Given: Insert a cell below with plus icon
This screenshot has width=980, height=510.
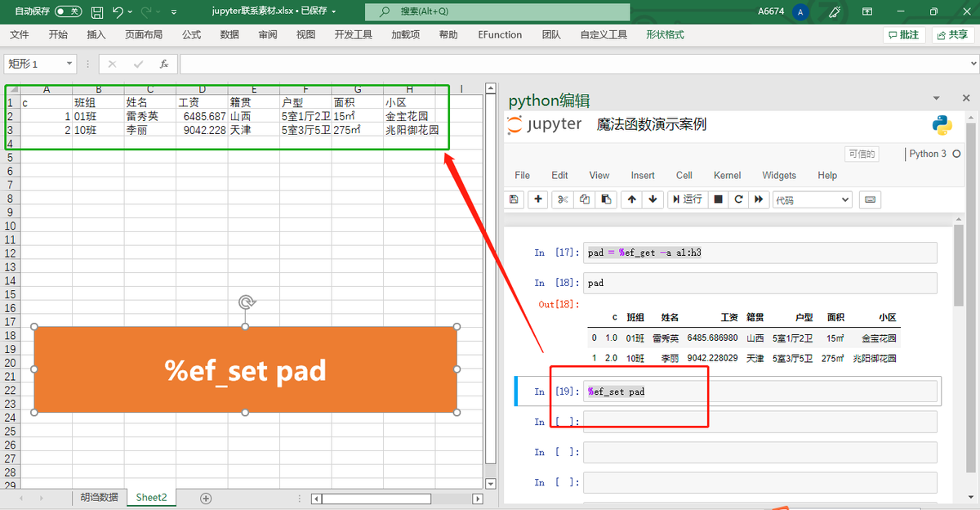Looking at the screenshot, I should [x=538, y=199].
